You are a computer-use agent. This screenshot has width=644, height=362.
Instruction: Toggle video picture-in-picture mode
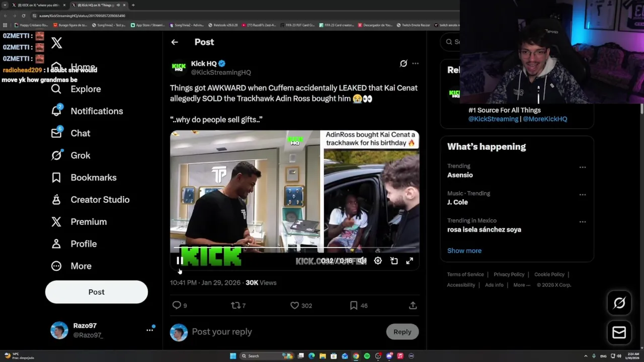coord(394,260)
